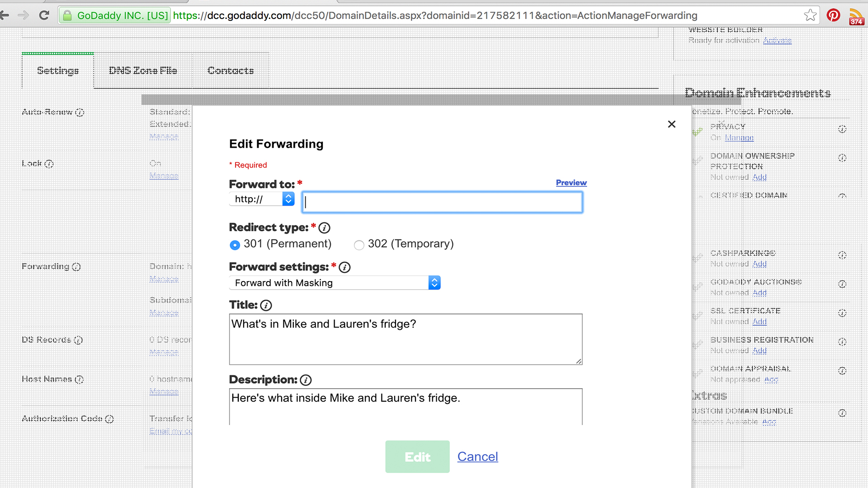The width and height of the screenshot is (868, 488).
Task: Click the bookmark star icon in address bar
Action: 809,15
